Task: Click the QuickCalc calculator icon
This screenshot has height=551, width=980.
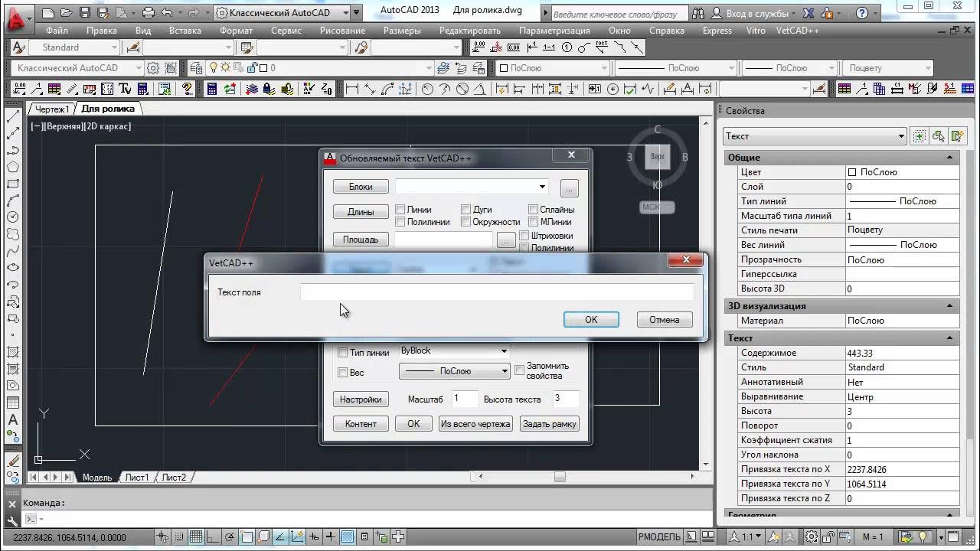Action: tap(212, 89)
